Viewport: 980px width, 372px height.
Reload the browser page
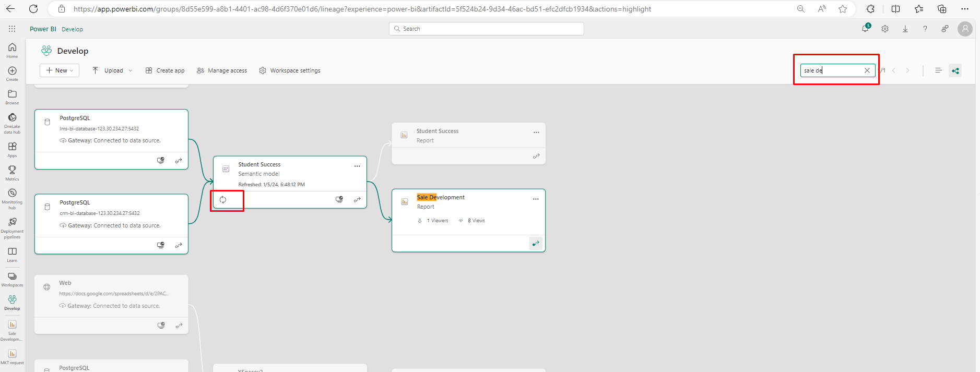[x=33, y=9]
